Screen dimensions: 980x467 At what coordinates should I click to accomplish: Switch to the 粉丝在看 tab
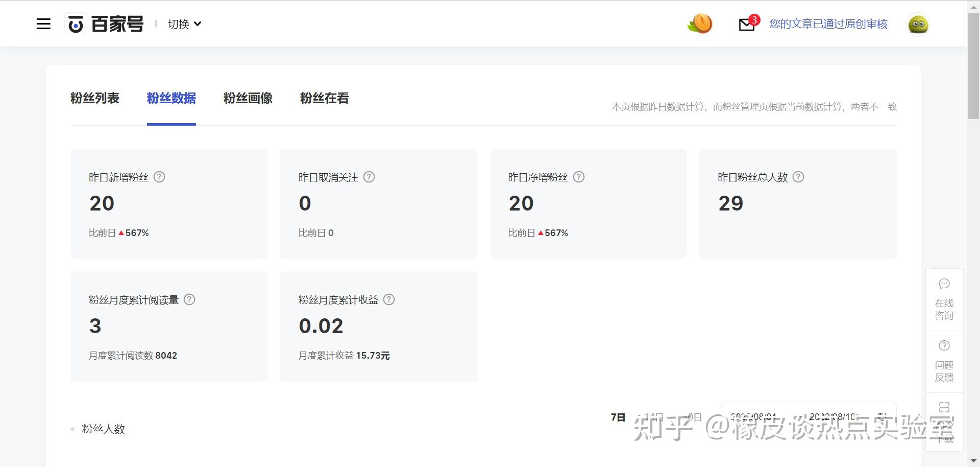pyautogui.click(x=325, y=98)
